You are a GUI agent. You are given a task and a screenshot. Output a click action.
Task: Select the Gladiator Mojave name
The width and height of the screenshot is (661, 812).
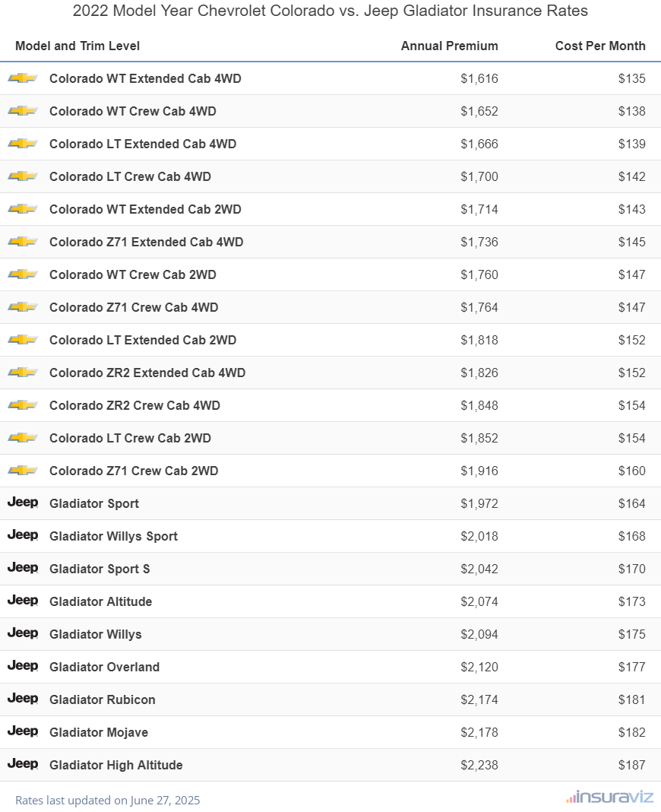(x=99, y=732)
